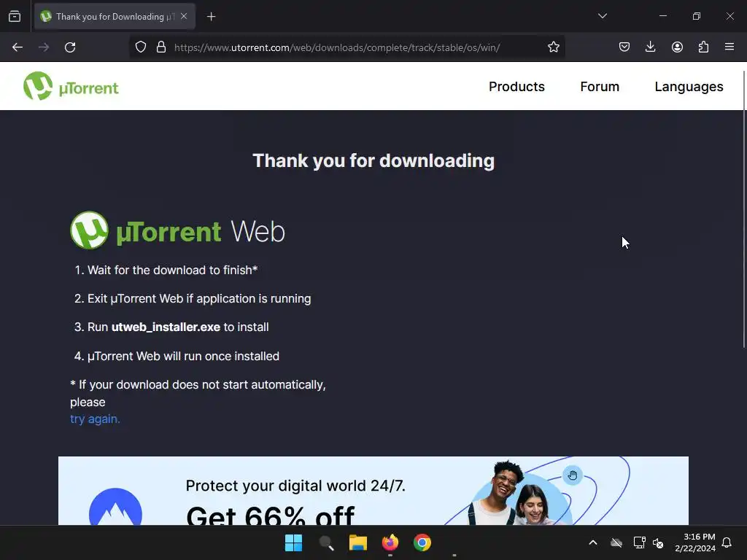Open the Firefox downloads panel

coord(650,47)
